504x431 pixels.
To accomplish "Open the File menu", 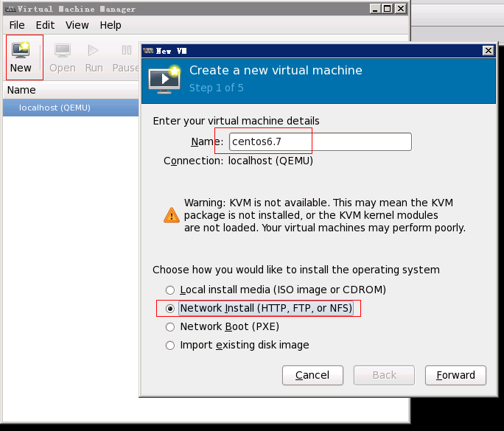I will click(17, 25).
